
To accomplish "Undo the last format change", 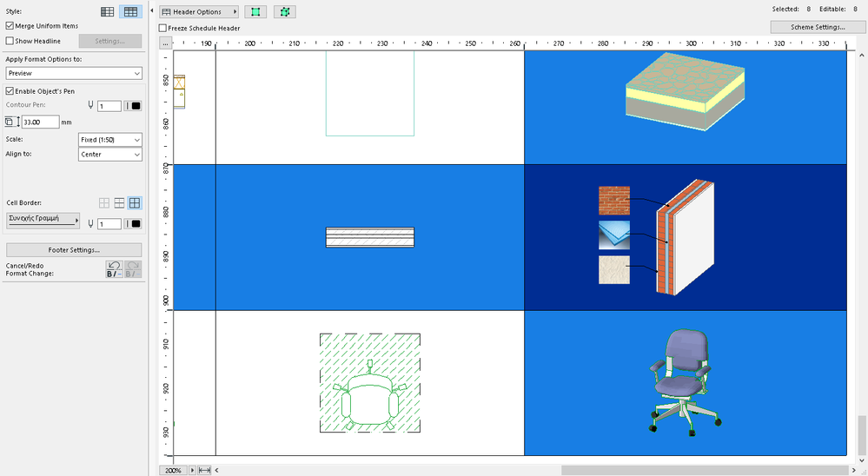I will point(114,268).
